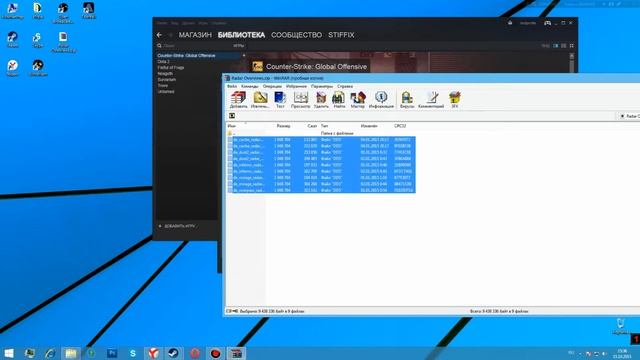This screenshot has height=360, width=640.
Task: Sort files by CRC32 column header
Action: tap(400, 126)
